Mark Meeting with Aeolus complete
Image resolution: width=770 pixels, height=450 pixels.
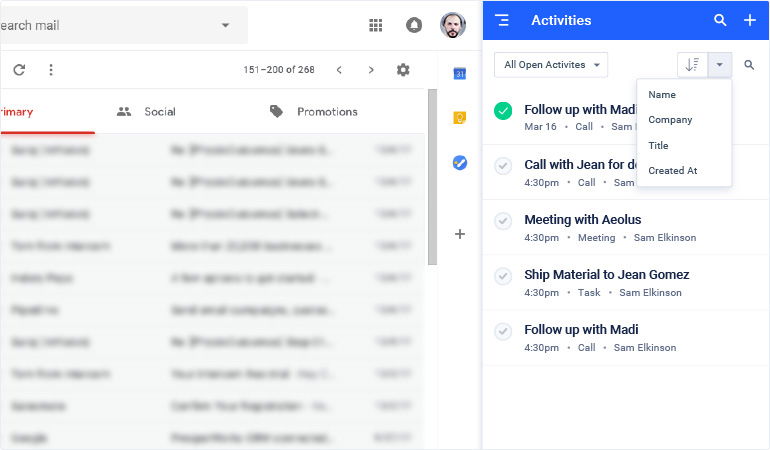click(503, 221)
